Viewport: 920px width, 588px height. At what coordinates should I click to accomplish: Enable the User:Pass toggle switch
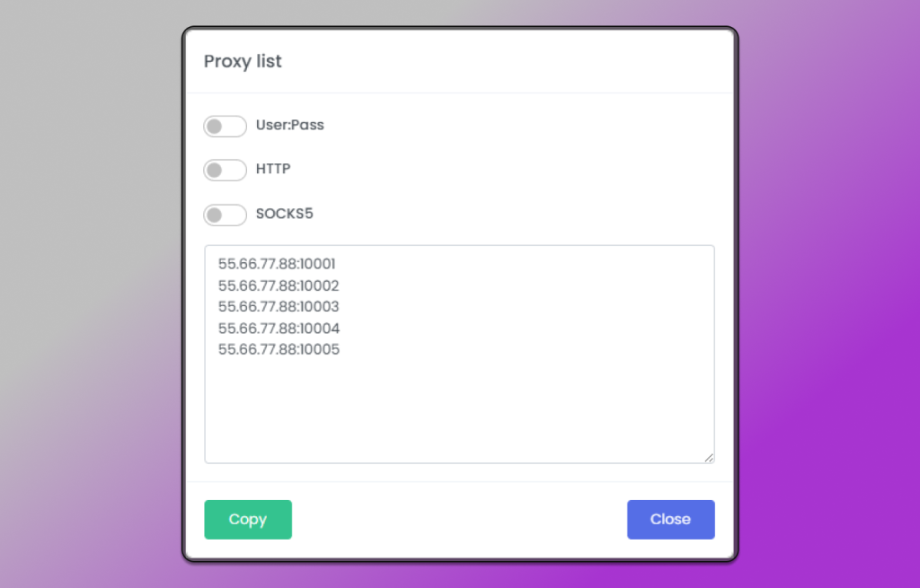[x=225, y=126]
